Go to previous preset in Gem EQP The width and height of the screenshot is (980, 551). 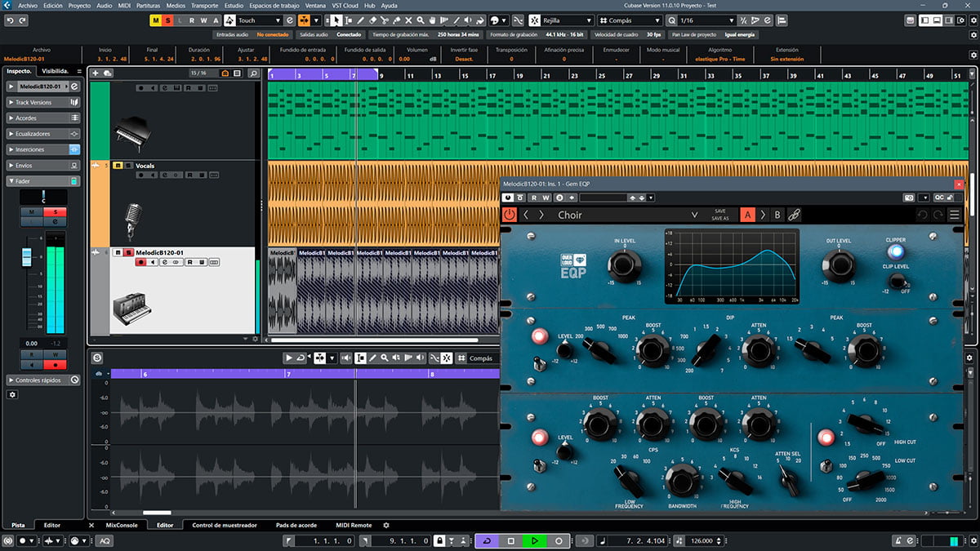[526, 215]
